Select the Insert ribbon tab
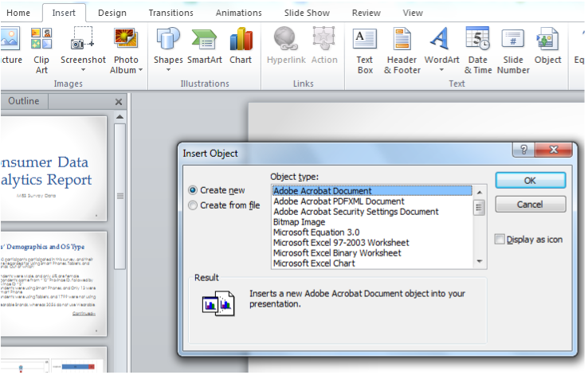Screen dimensions: 588x375 click(x=64, y=13)
